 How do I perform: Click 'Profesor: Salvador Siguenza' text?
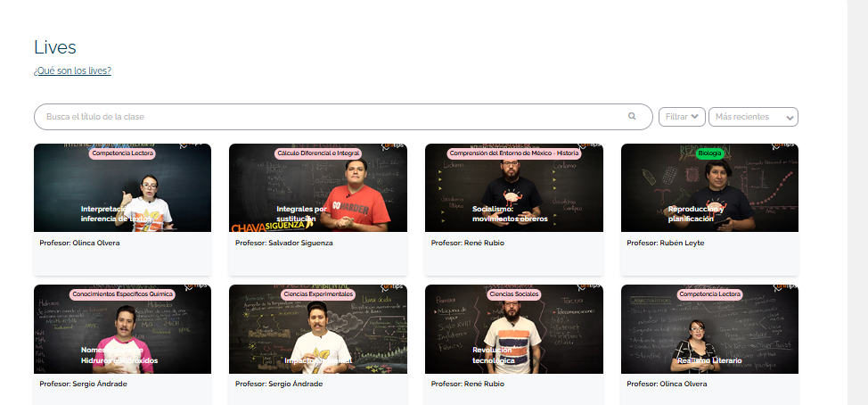click(284, 243)
